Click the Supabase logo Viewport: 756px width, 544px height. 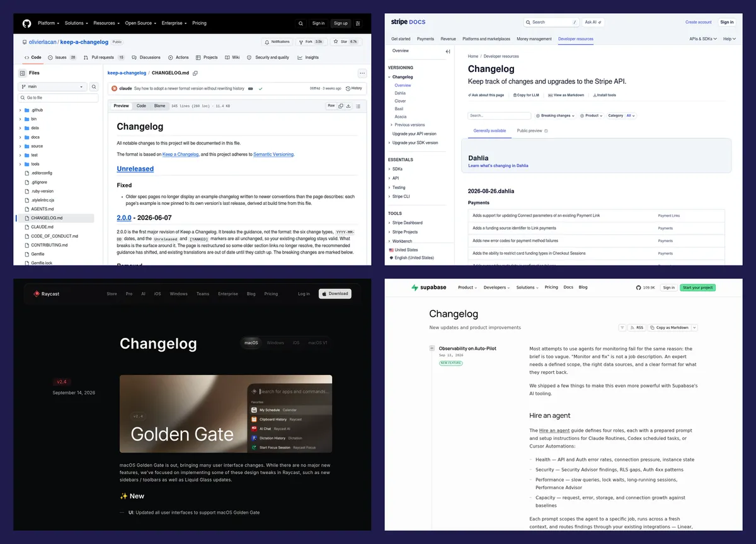(428, 287)
